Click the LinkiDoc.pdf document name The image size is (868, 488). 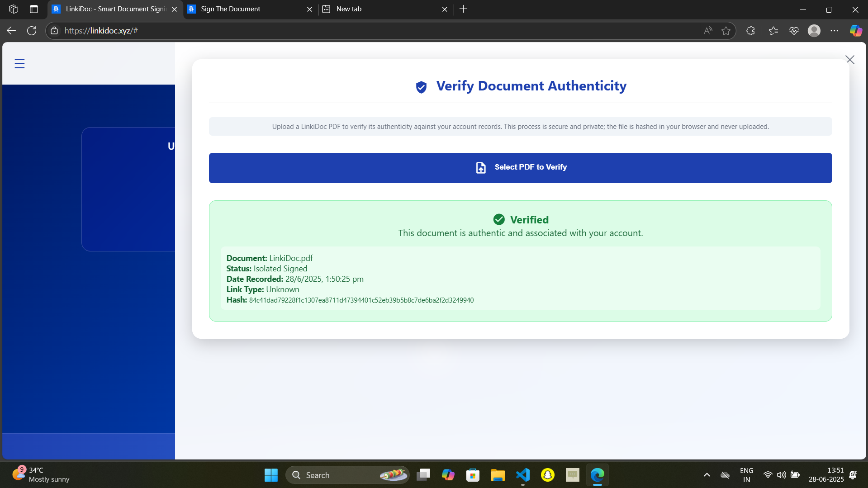tap(291, 258)
